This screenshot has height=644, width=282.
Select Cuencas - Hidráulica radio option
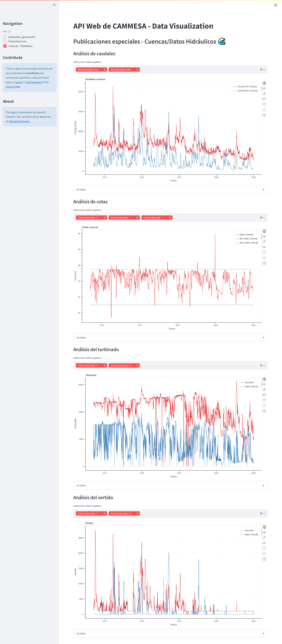5,46
